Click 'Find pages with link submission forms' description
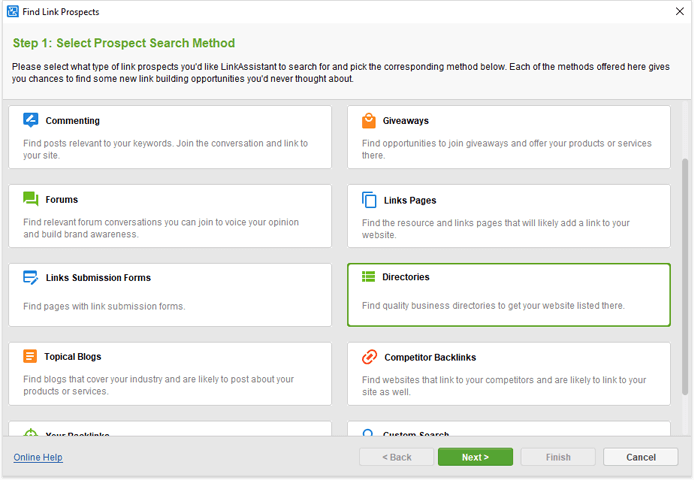 tap(104, 306)
